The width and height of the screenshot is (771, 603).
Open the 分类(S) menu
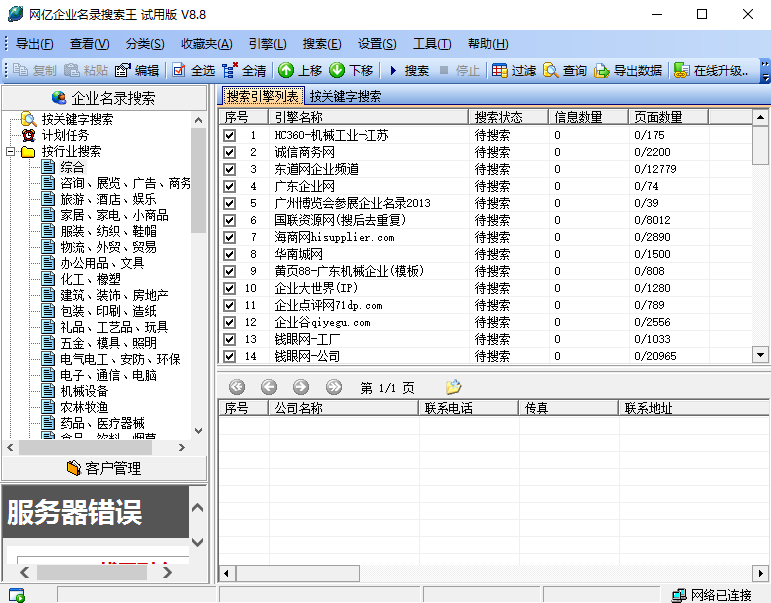145,44
